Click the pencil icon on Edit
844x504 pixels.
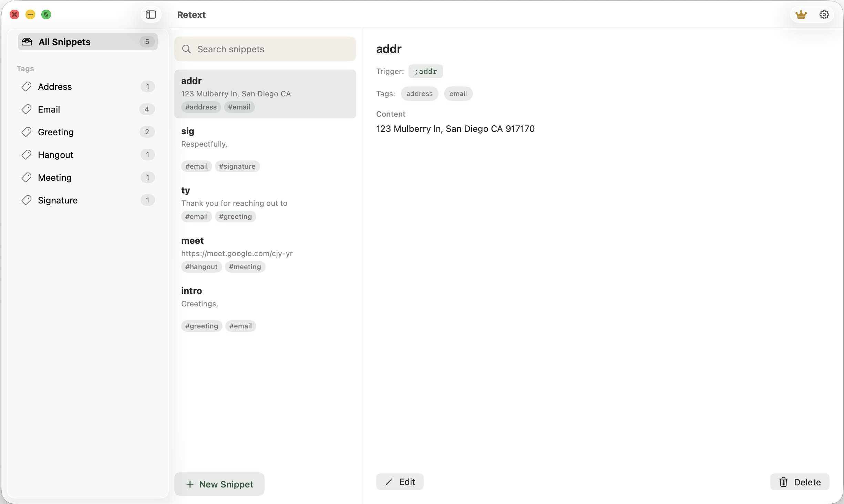(x=389, y=482)
